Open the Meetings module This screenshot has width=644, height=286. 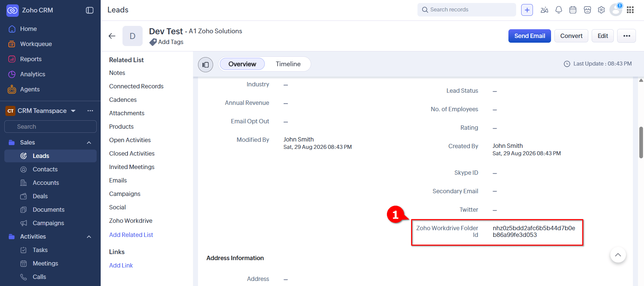(x=45, y=263)
